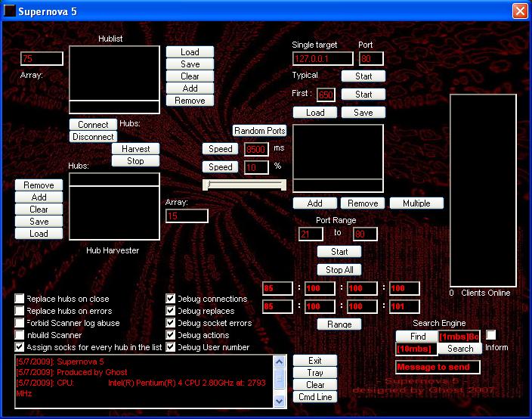Viewport: 532px width, 419px height.
Task: Focus the last IP octet field 101
Action: 404,306
